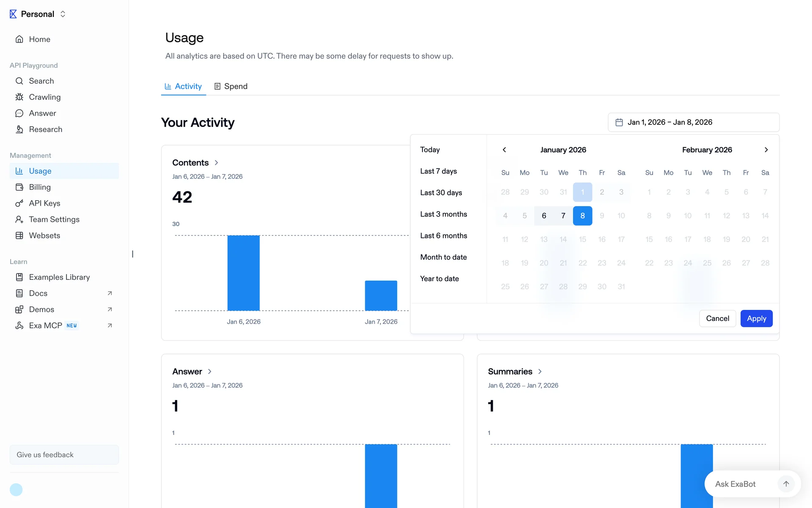Click the Examples Library book icon
Image resolution: width=812 pixels, height=508 pixels.
(x=19, y=277)
